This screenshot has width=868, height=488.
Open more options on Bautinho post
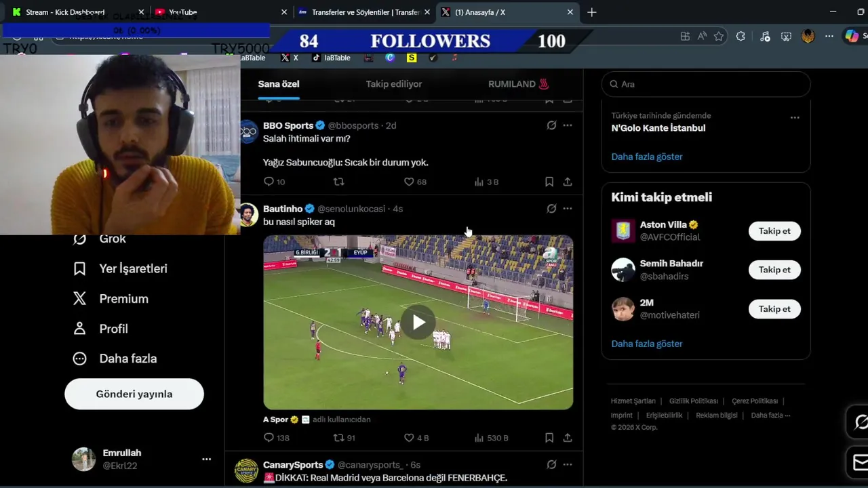(x=568, y=209)
